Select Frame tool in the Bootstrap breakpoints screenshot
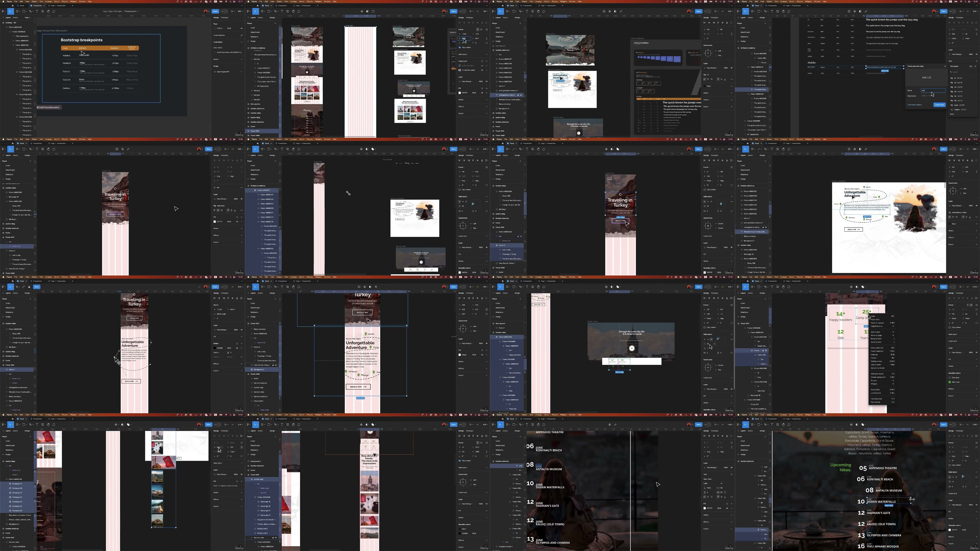The width and height of the screenshot is (980, 551). 17,11
